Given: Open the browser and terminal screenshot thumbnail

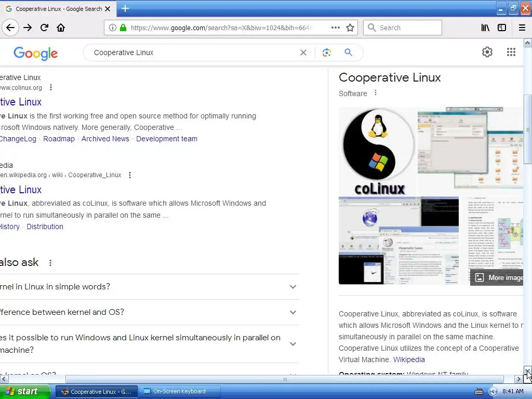Looking at the screenshot, I should [398, 241].
